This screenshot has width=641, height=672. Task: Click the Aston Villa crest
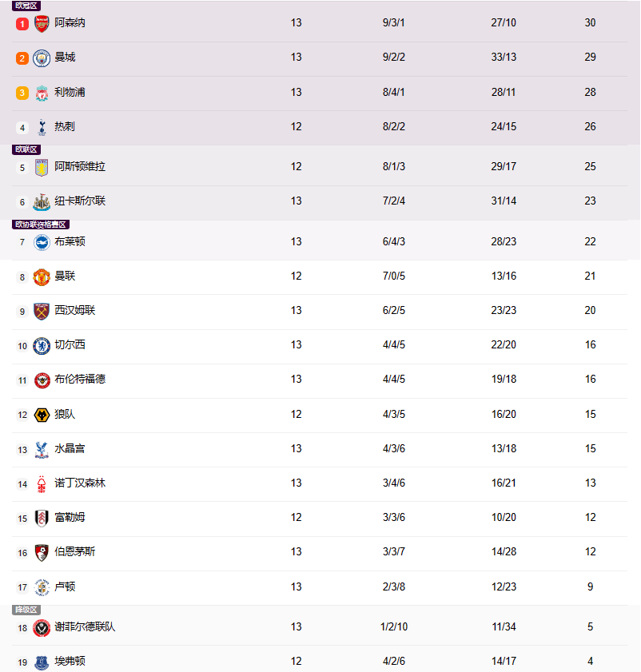pyautogui.click(x=42, y=168)
